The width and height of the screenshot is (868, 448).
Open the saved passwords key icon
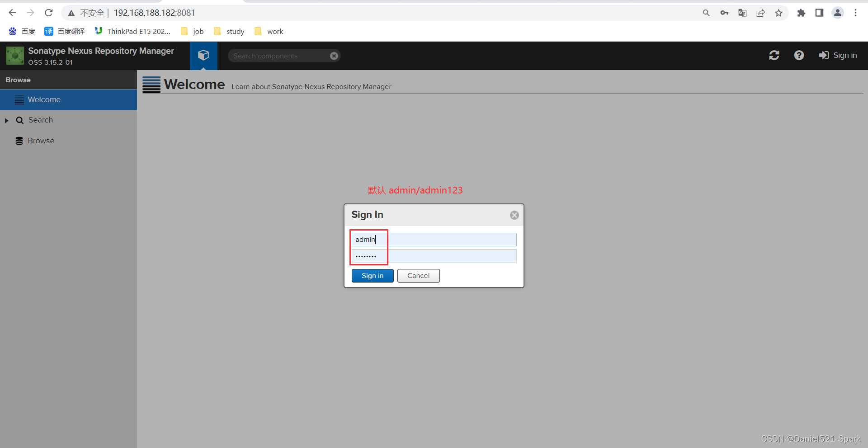724,13
